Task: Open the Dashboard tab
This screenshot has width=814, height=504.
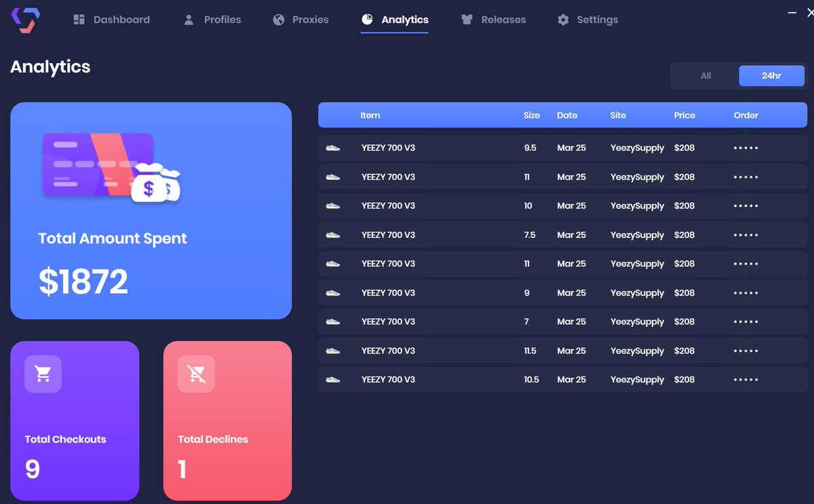Action: click(x=112, y=20)
